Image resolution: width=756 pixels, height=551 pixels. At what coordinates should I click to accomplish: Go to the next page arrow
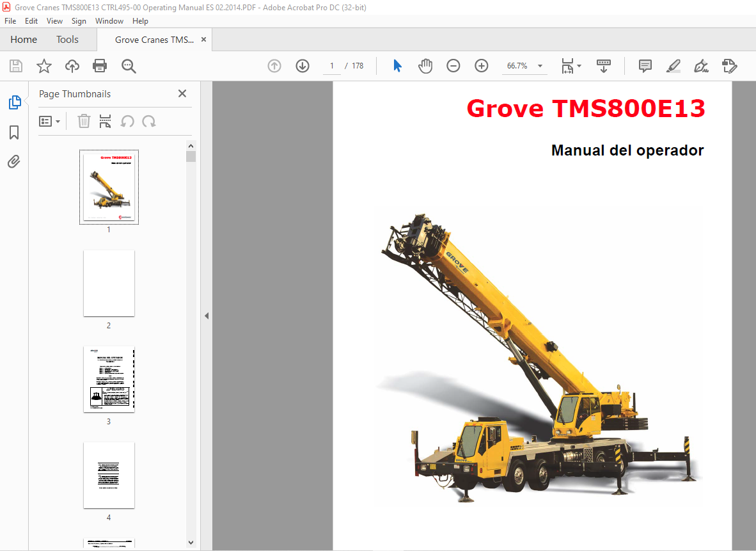click(303, 66)
